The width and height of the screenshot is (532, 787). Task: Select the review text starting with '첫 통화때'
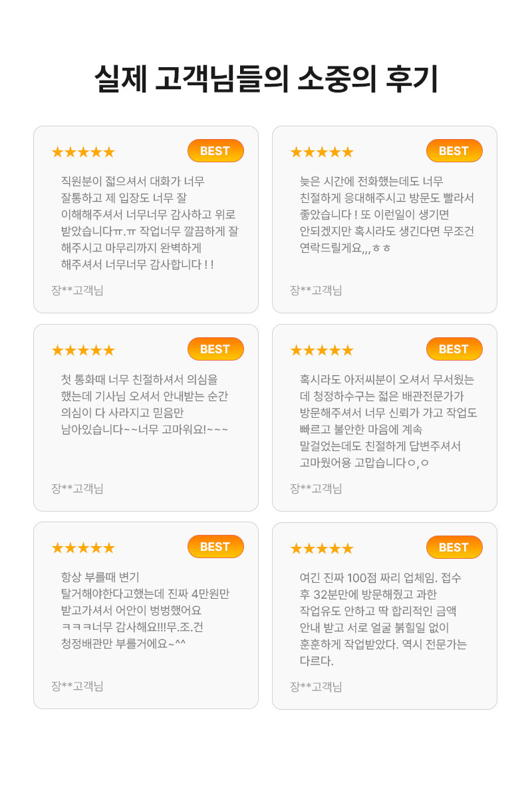144,404
